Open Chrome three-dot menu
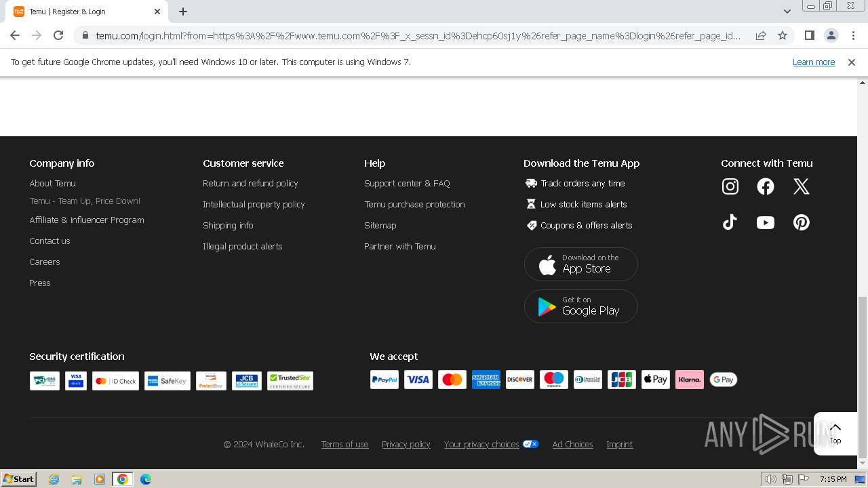Screen dimensions: 868x488 [853, 35]
